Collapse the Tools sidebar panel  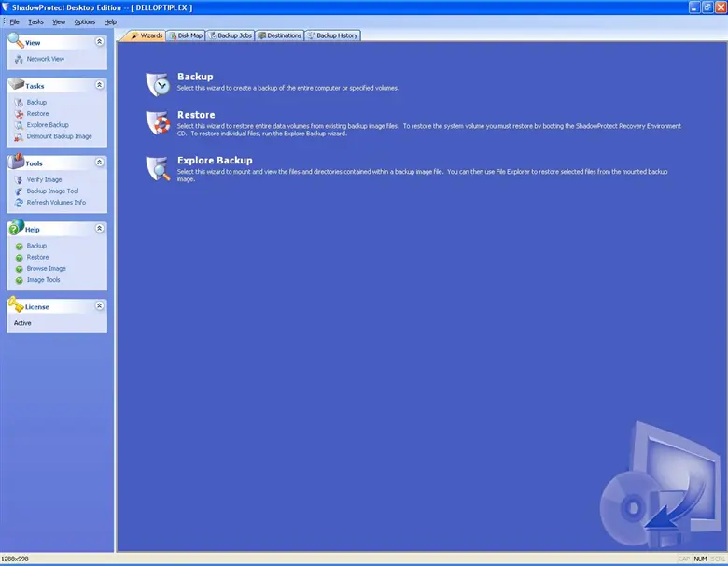coord(99,163)
